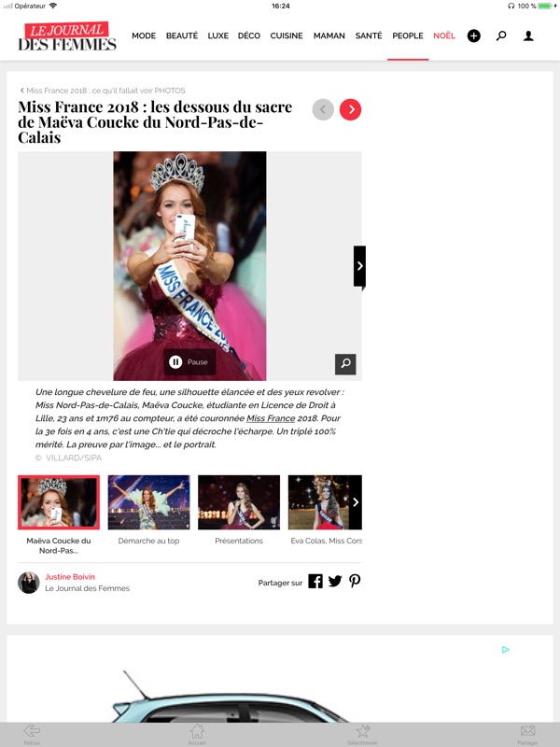The width and height of the screenshot is (560, 747).
Task: Open the search magnifier in header
Action: tap(501, 35)
